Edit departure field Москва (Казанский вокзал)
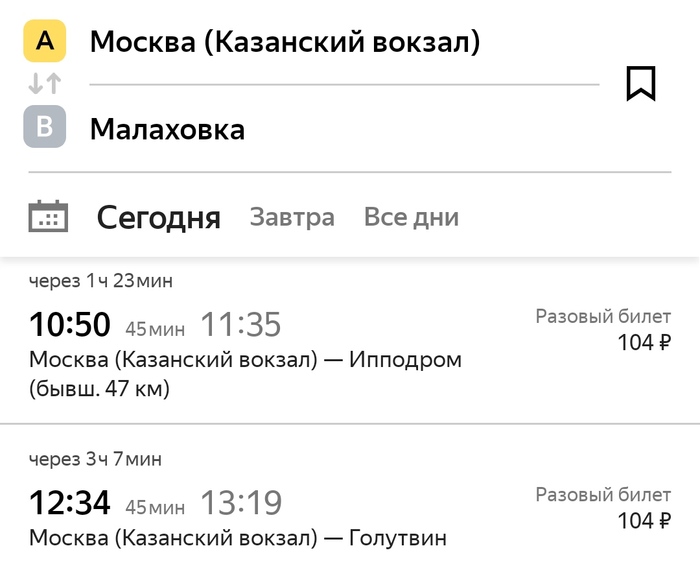The height and width of the screenshot is (570, 700). tap(285, 42)
